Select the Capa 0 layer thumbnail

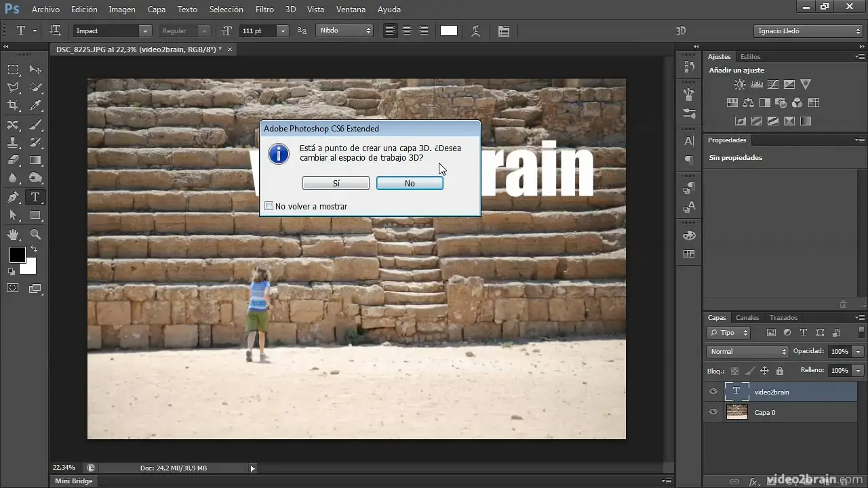(x=736, y=412)
